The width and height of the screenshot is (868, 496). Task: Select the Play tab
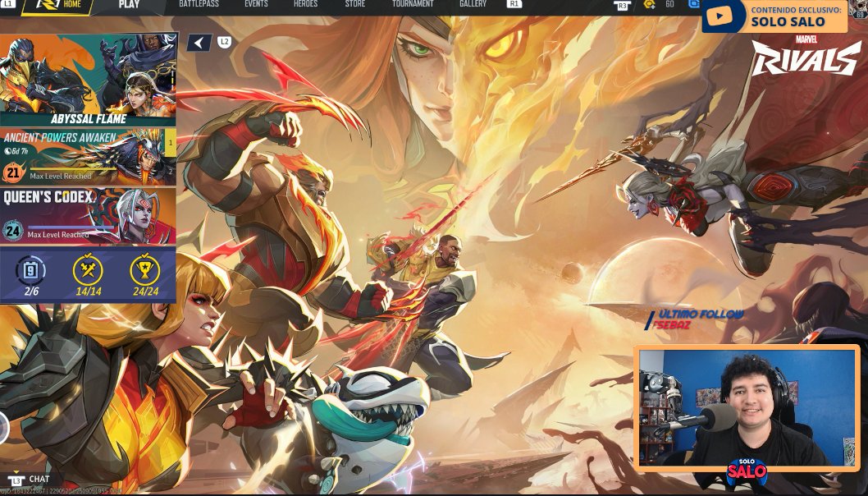click(127, 7)
